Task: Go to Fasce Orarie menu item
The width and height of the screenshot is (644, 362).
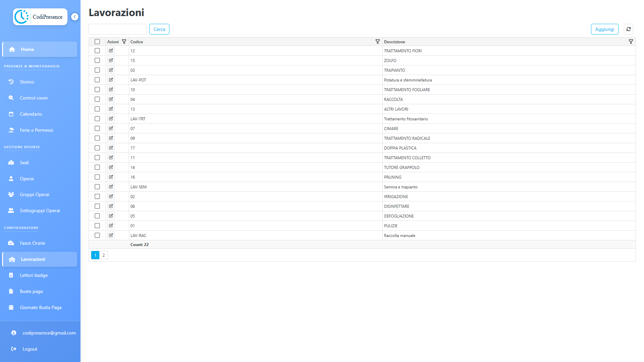Action: (x=32, y=243)
